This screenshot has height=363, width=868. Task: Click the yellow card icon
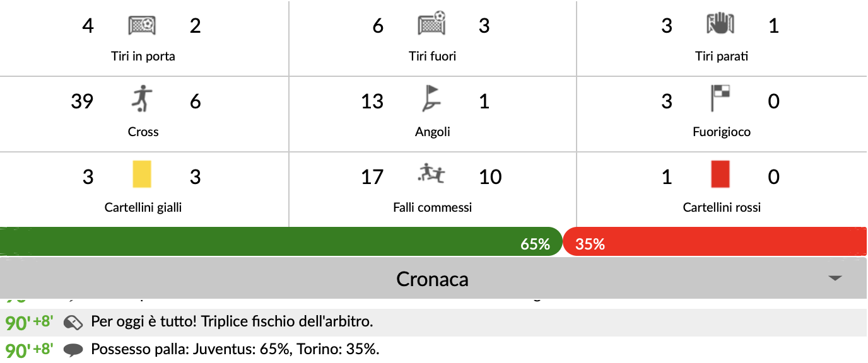(x=143, y=175)
